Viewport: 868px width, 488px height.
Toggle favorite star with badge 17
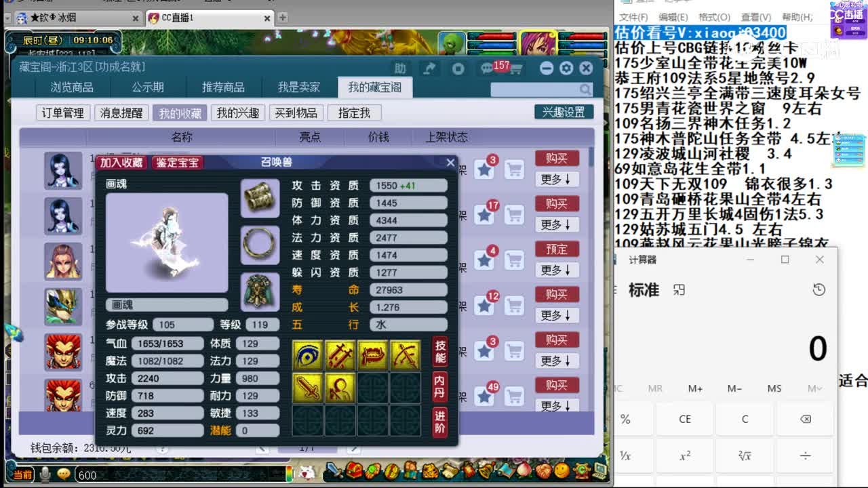484,215
